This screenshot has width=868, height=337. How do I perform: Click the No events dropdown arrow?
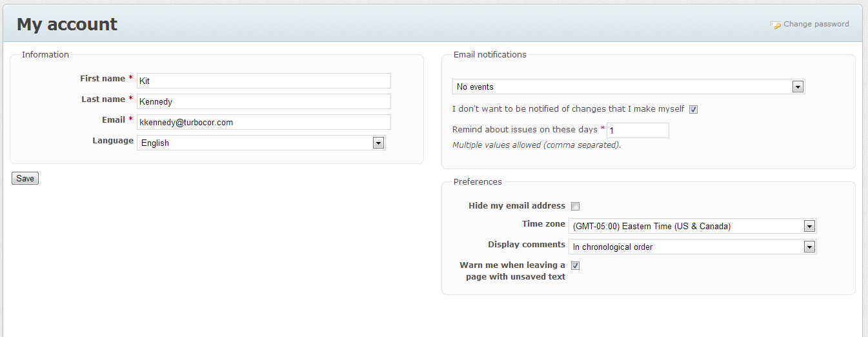click(x=798, y=87)
